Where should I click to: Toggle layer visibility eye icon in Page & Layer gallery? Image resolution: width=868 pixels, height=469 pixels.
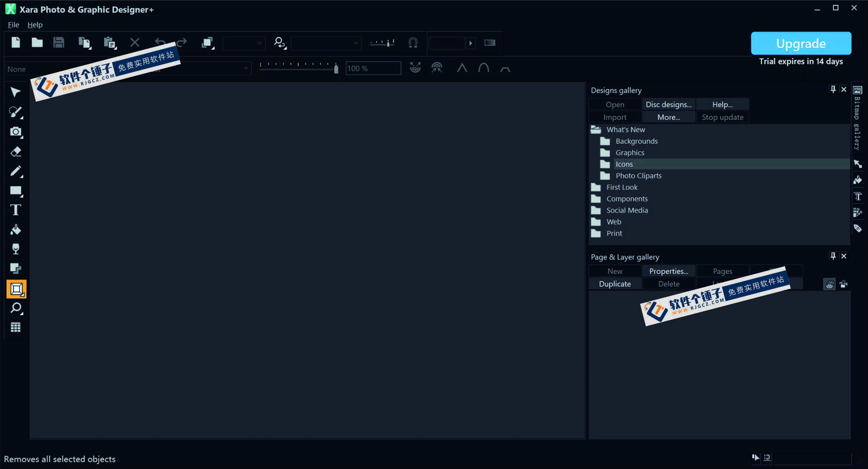[829, 284]
